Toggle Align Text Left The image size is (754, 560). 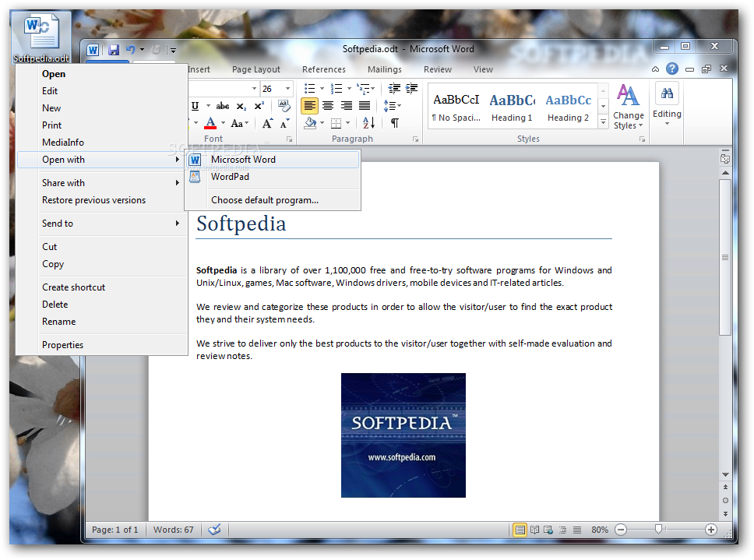pyautogui.click(x=310, y=106)
